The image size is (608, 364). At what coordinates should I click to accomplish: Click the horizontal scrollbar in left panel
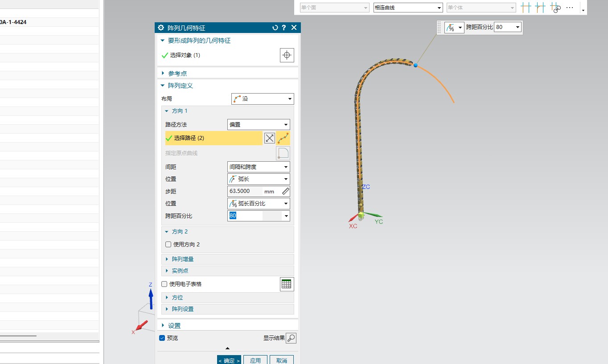coord(18,335)
